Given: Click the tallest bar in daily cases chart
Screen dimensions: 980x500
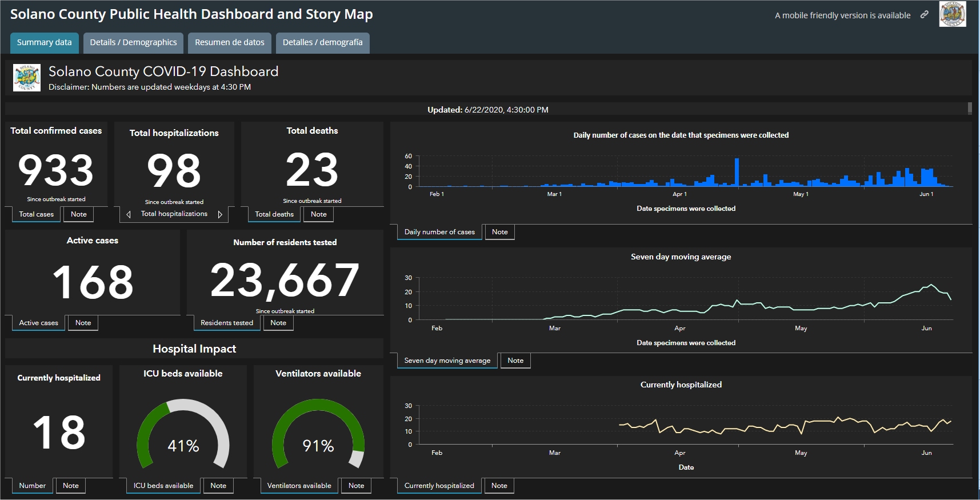Looking at the screenshot, I should (x=737, y=173).
